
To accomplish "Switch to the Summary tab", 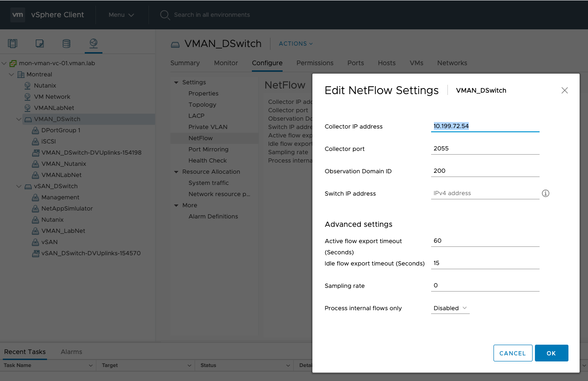I will click(x=185, y=63).
